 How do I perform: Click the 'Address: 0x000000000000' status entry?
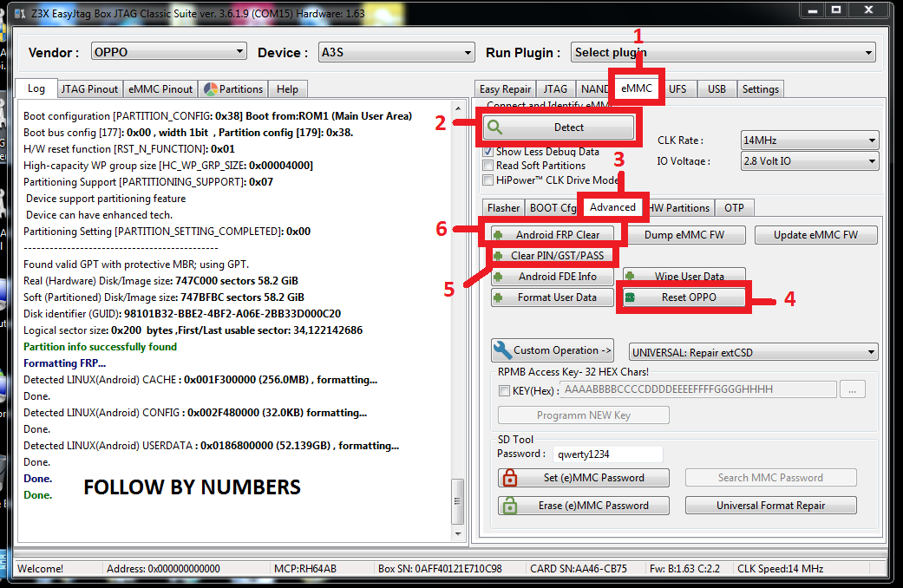[163, 569]
